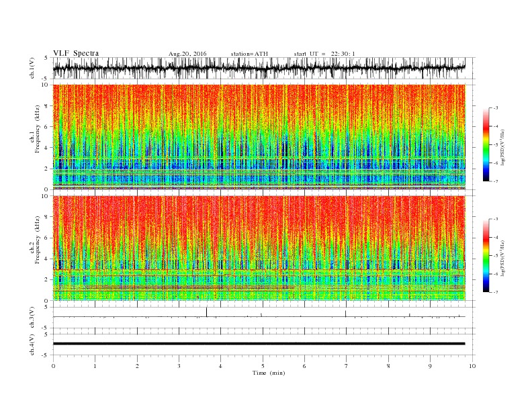Click the ch.1 waveform trace panel

point(264,68)
